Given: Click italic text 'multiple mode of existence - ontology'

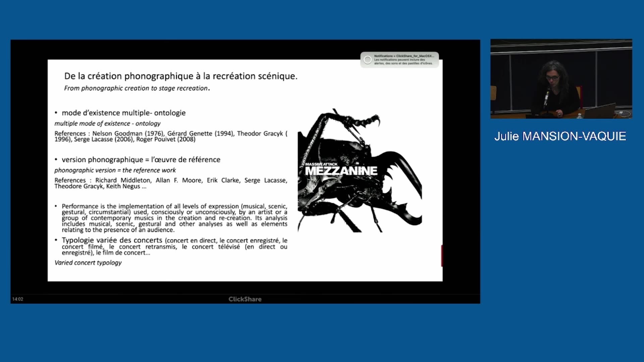Looking at the screenshot, I should tap(107, 123).
